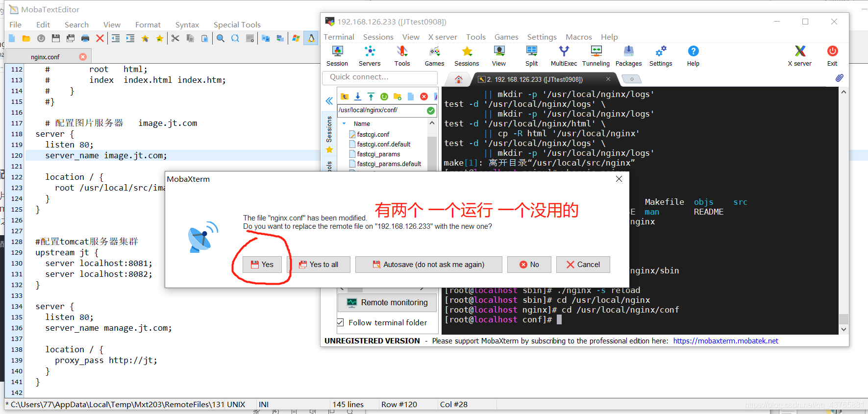Viewport: 868px width, 414px height.
Task: Confirm SFTP path with green check button
Action: click(430, 110)
